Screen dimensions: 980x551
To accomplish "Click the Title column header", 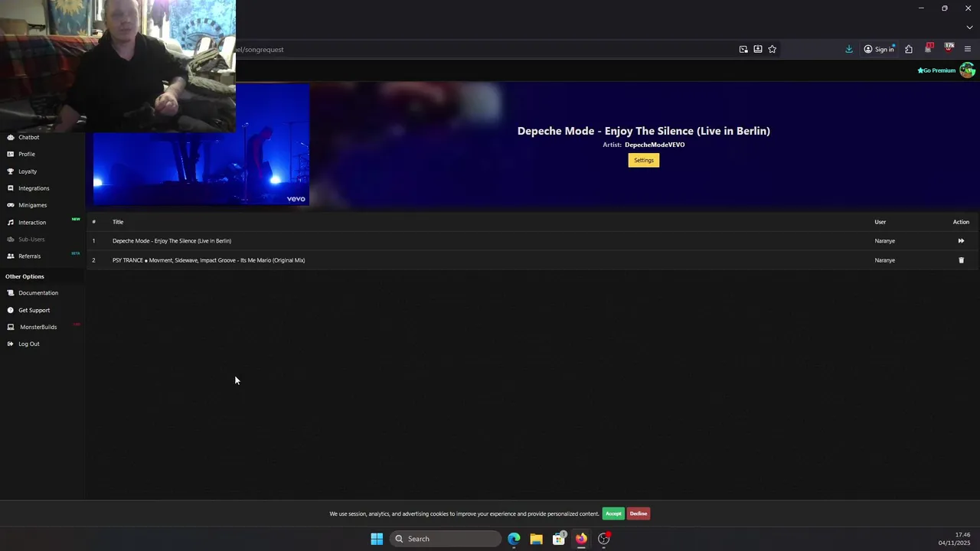I will (x=118, y=222).
